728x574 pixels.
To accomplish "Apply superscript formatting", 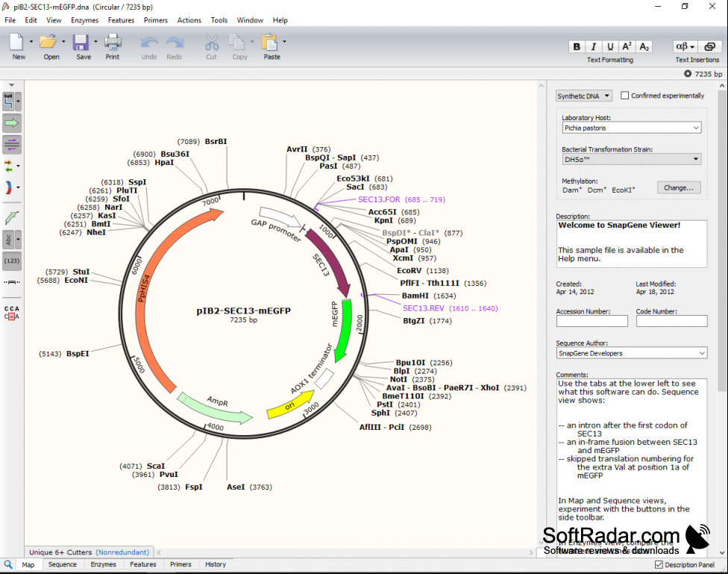I will tap(627, 46).
